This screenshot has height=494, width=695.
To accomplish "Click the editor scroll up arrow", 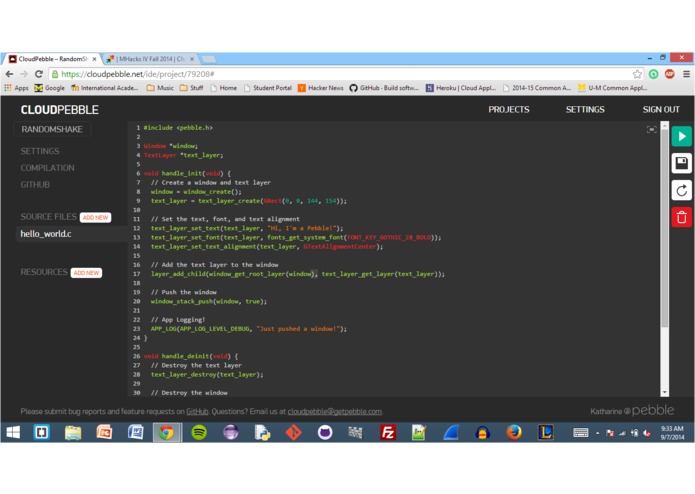I will 664,125.
